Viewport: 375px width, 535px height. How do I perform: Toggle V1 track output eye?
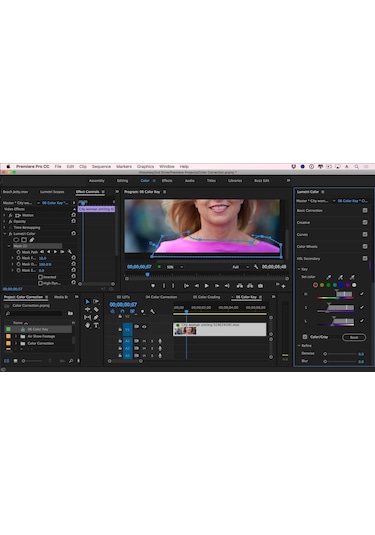pos(144,327)
